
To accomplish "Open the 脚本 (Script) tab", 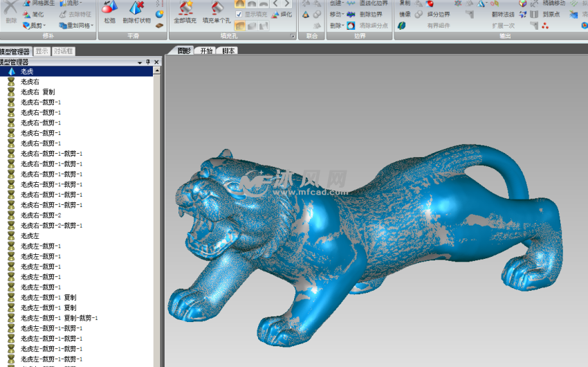I will [228, 51].
